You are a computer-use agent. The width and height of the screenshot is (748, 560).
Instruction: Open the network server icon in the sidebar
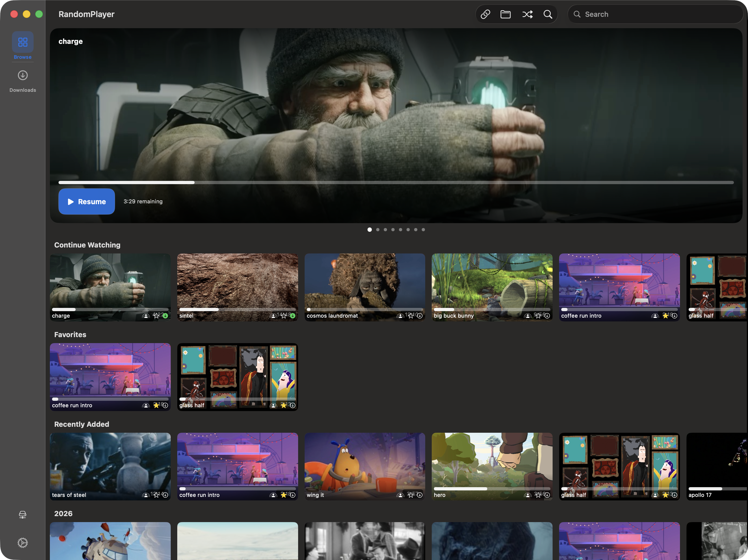coord(23,515)
